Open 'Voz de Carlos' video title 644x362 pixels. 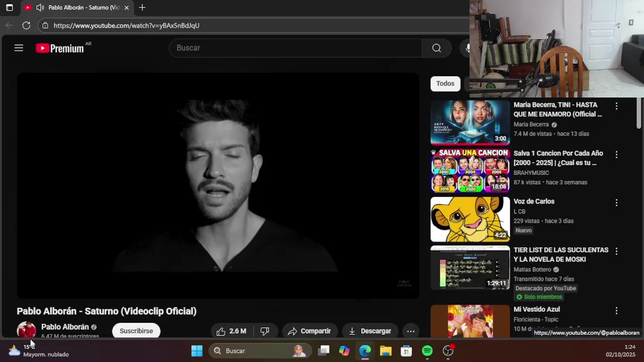(534, 201)
